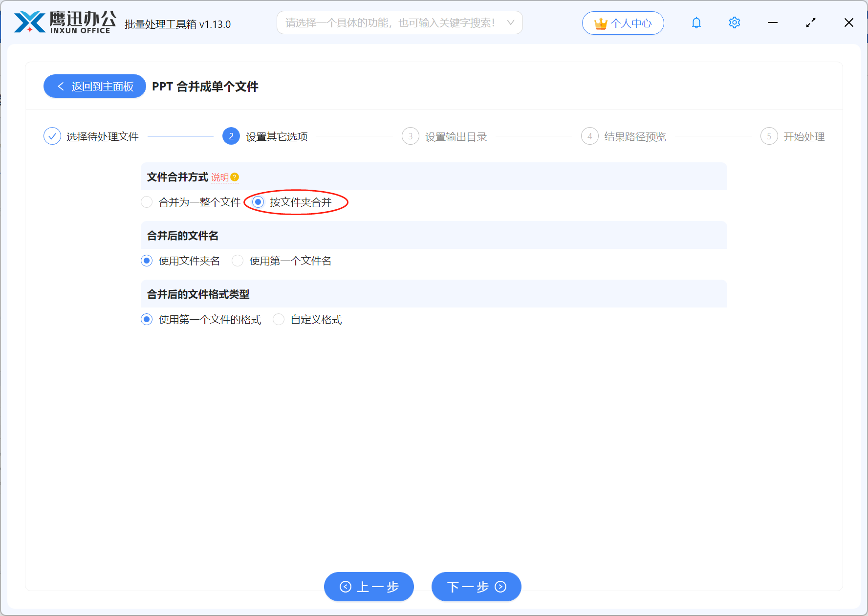Select 使用第一个文件名 for merged filename
This screenshot has width=868, height=616.
pyautogui.click(x=238, y=261)
